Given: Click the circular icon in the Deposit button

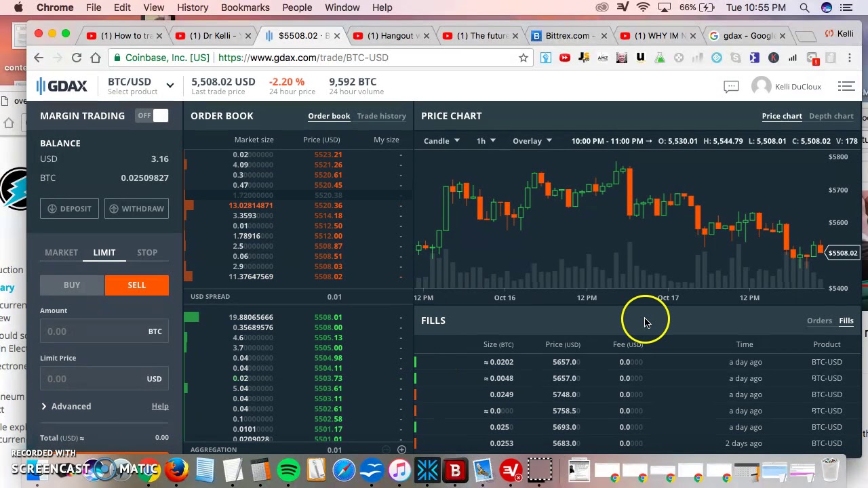Looking at the screenshot, I should [x=52, y=209].
